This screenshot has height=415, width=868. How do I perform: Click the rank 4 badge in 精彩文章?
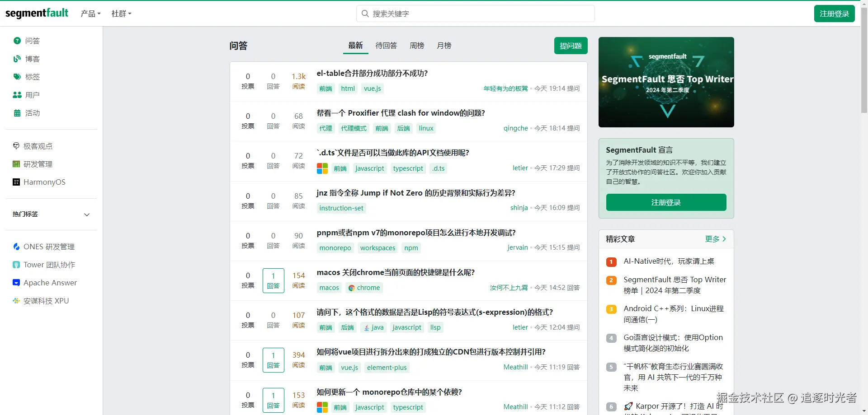point(611,338)
